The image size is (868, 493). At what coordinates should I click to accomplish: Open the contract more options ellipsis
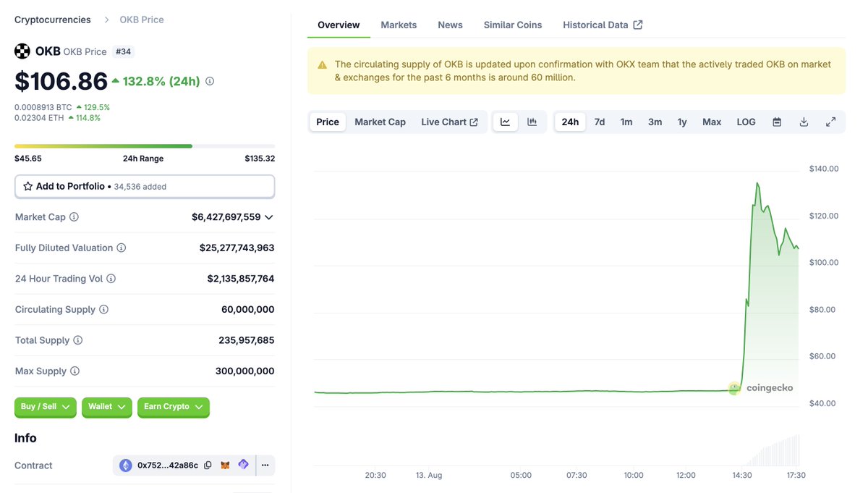(x=265, y=465)
